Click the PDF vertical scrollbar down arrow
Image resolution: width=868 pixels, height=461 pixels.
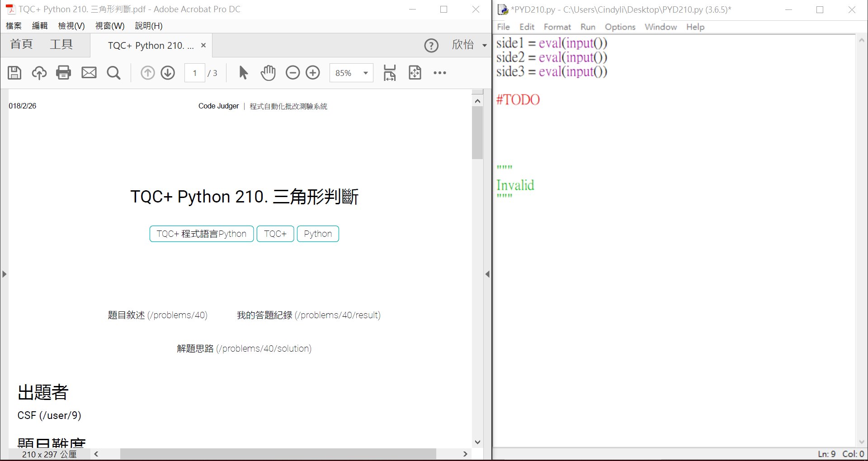[477, 442]
